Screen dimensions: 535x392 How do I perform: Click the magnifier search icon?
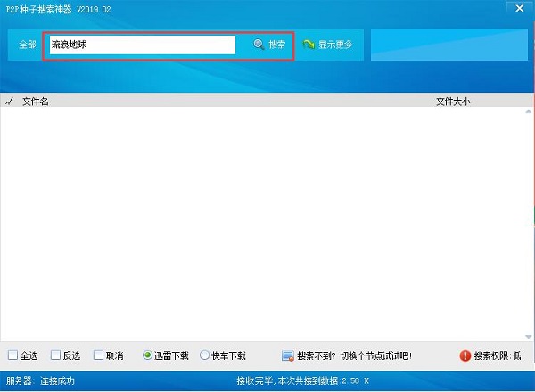point(259,44)
